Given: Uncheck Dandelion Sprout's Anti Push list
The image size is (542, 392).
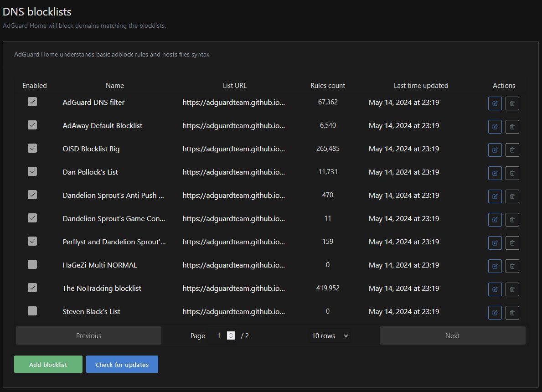Looking at the screenshot, I should point(32,195).
